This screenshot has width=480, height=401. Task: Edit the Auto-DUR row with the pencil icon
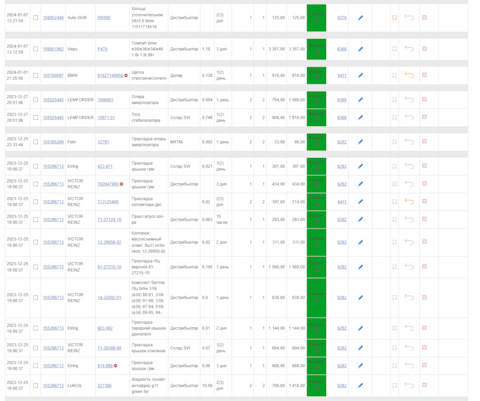(360, 18)
